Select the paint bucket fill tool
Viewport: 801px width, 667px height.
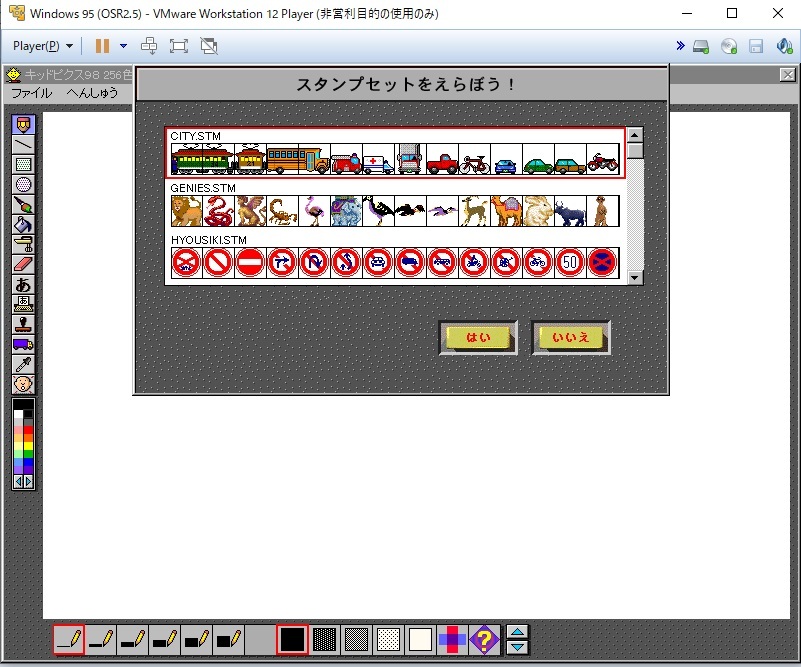pyautogui.click(x=23, y=224)
